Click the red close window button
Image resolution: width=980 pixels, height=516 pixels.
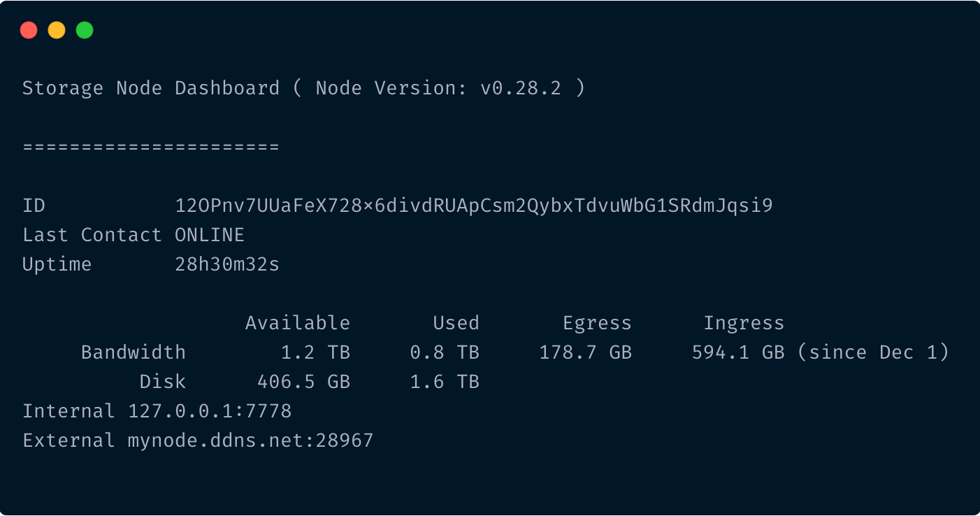click(29, 30)
